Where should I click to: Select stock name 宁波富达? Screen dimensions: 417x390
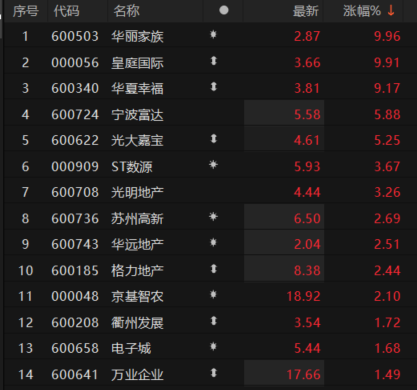click(137, 115)
